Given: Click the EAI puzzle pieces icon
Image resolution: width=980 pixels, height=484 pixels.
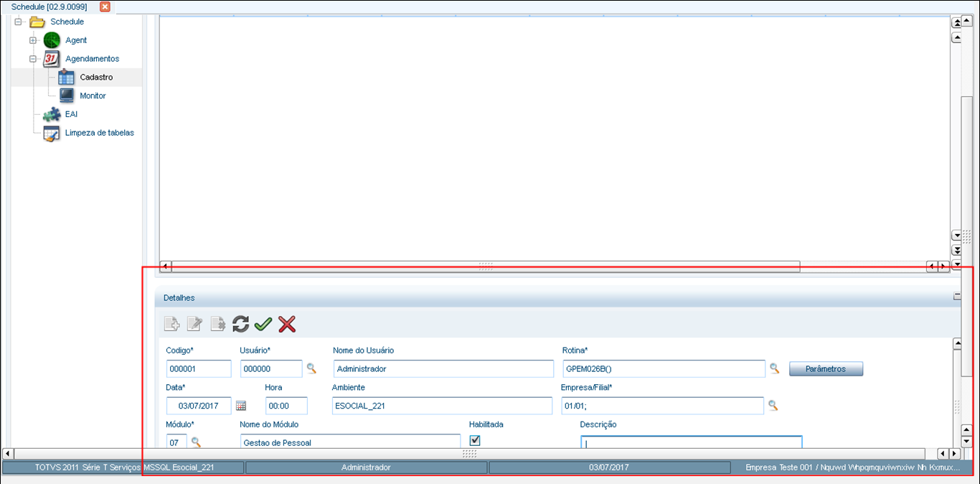Looking at the screenshot, I should pos(52,114).
